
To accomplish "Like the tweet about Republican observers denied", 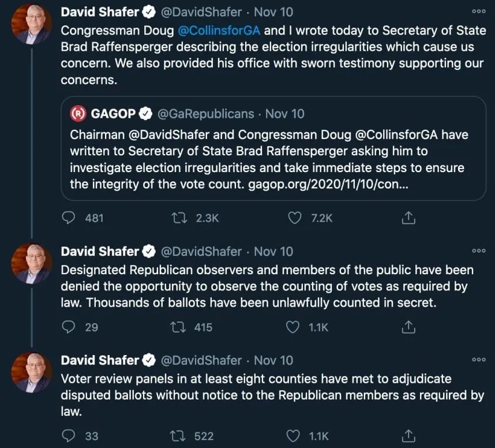I will pyautogui.click(x=295, y=327).
